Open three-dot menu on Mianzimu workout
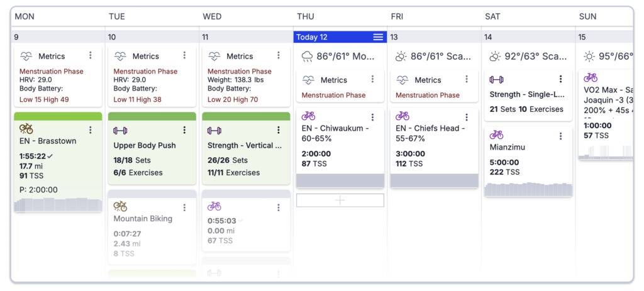Image resolution: width=644 pixels, height=291 pixels. (560, 135)
